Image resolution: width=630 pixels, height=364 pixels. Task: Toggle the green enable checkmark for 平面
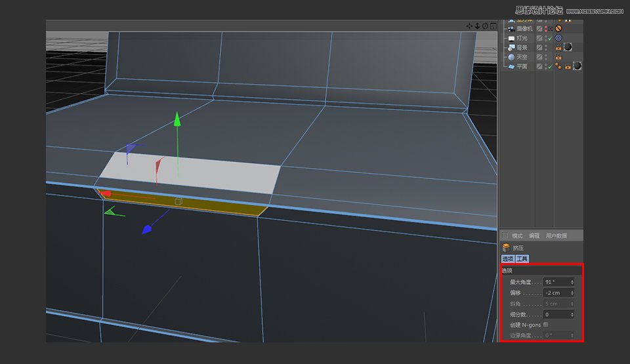click(x=551, y=66)
